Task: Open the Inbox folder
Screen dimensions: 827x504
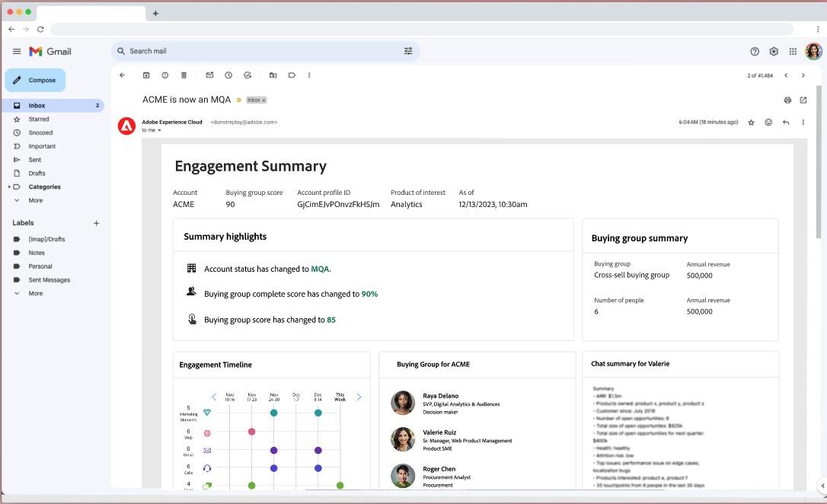Action: coord(54,105)
